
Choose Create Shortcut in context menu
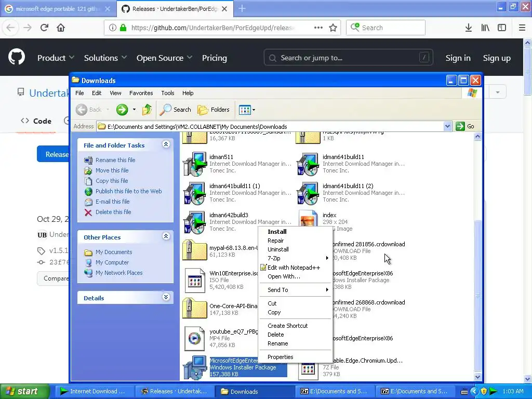coord(295,326)
